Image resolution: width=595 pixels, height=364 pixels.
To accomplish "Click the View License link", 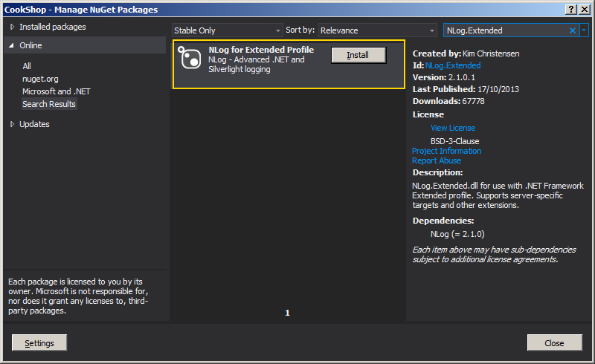I will point(452,128).
